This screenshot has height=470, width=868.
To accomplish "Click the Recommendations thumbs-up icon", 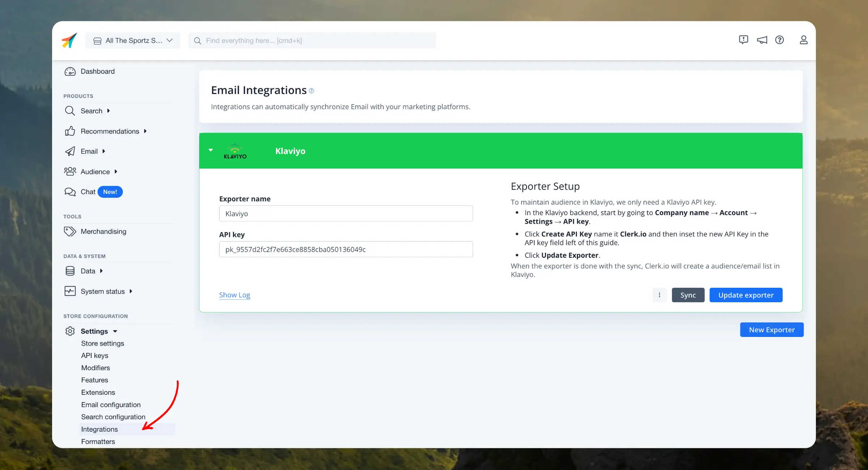I will pyautogui.click(x=70, y=131).
